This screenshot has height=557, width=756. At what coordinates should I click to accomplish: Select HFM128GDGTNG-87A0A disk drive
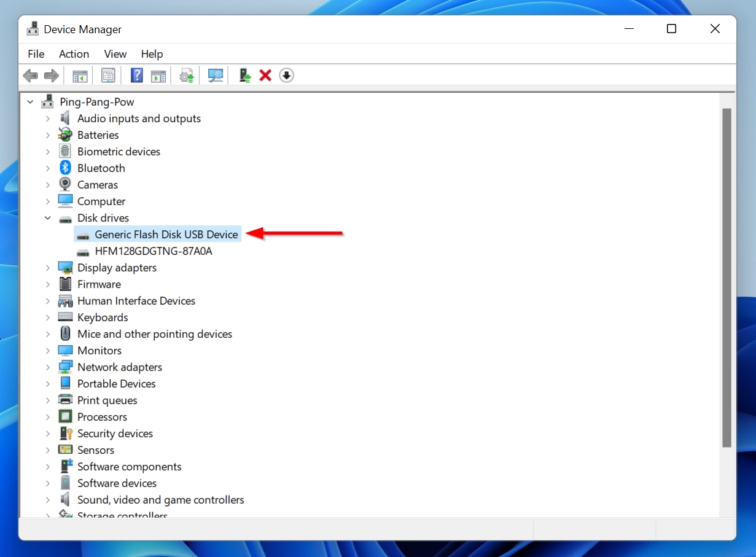pyautogui.click(x=153, y=251)
